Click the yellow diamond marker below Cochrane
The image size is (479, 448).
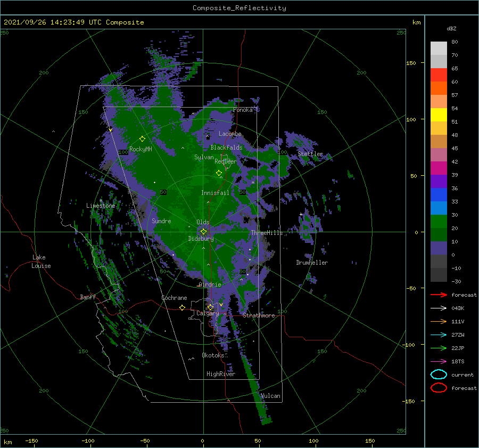point(182,307)
